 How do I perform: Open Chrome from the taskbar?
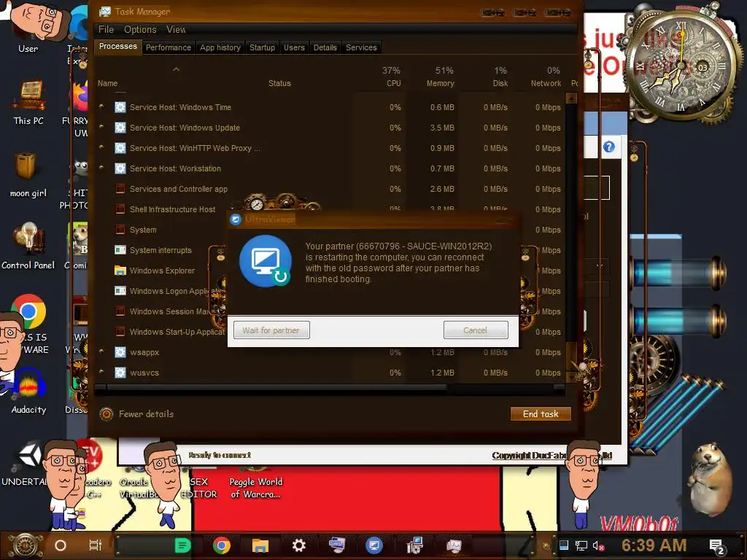point(222,545)
